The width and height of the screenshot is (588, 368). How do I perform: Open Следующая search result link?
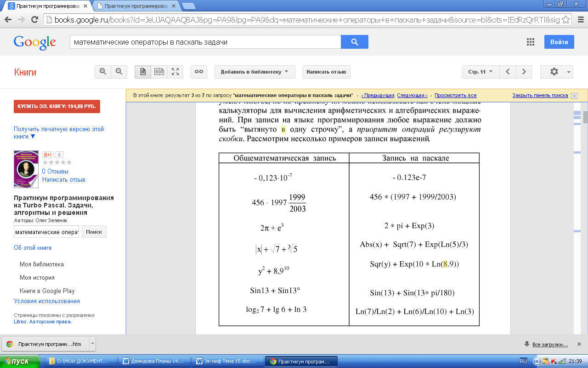pyautogui.click(x=413, y=95)
